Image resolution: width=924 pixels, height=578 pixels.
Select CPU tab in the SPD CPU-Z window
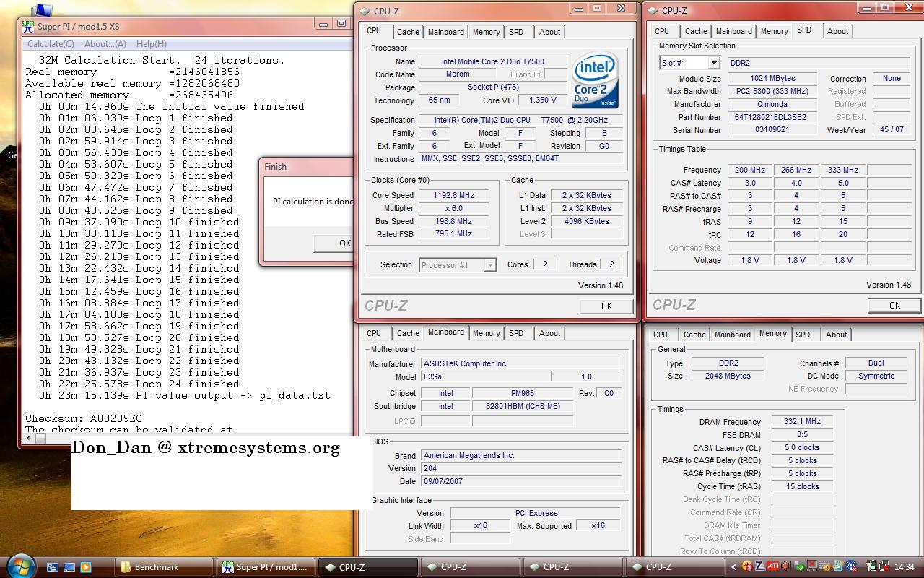(662, 31)
